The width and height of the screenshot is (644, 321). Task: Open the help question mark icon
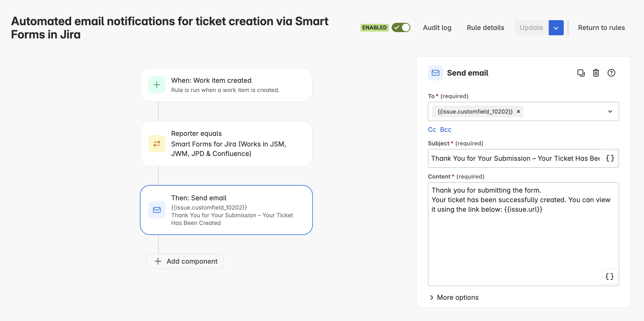611,73
